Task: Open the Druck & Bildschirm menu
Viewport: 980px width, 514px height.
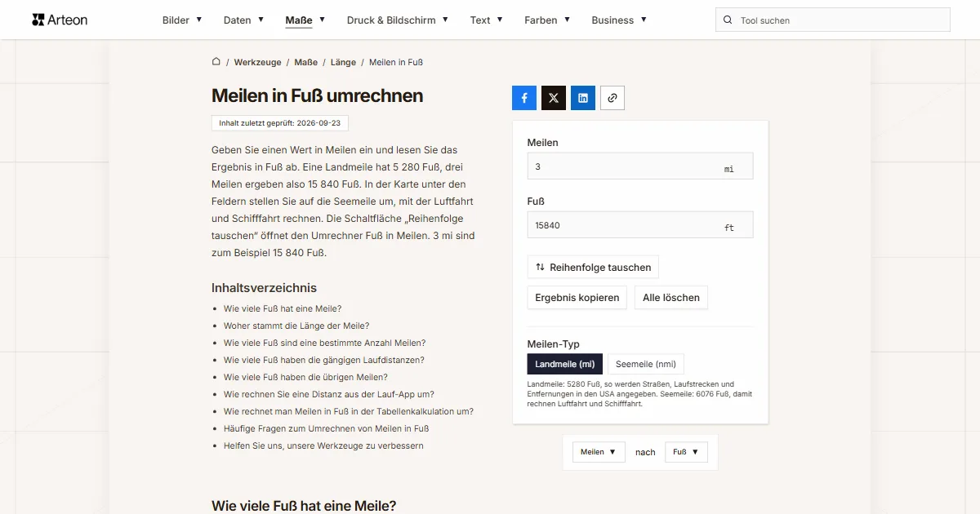Action: click(398, 20)
